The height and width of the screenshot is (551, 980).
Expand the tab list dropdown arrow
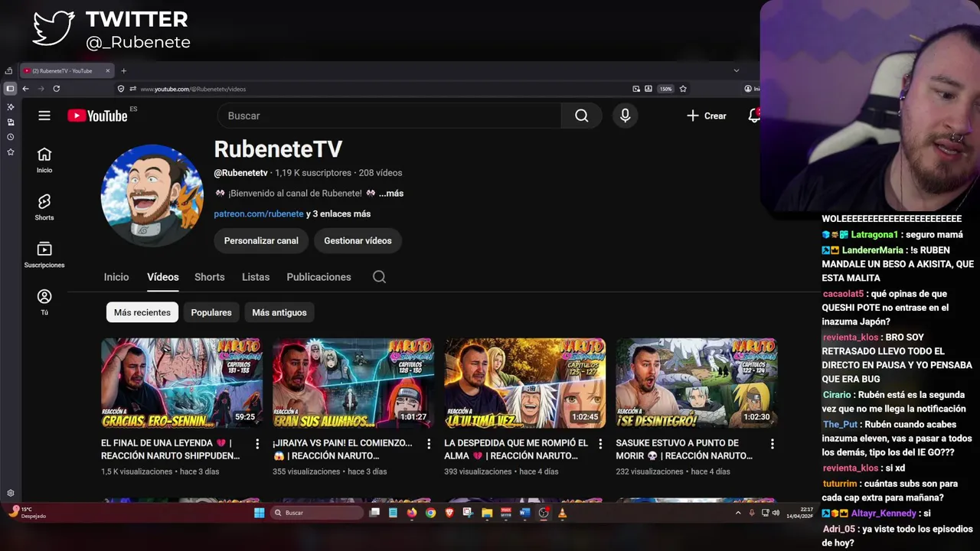point(737,71)
